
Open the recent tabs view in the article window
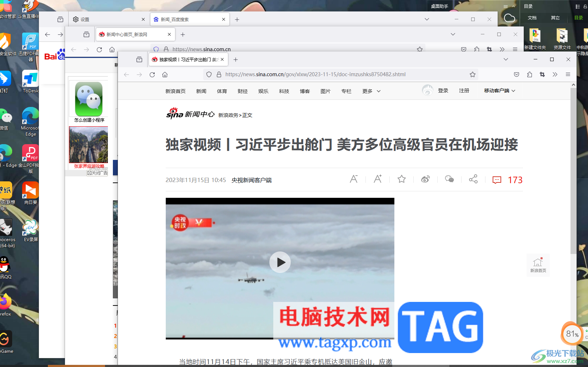coord(139,59)
